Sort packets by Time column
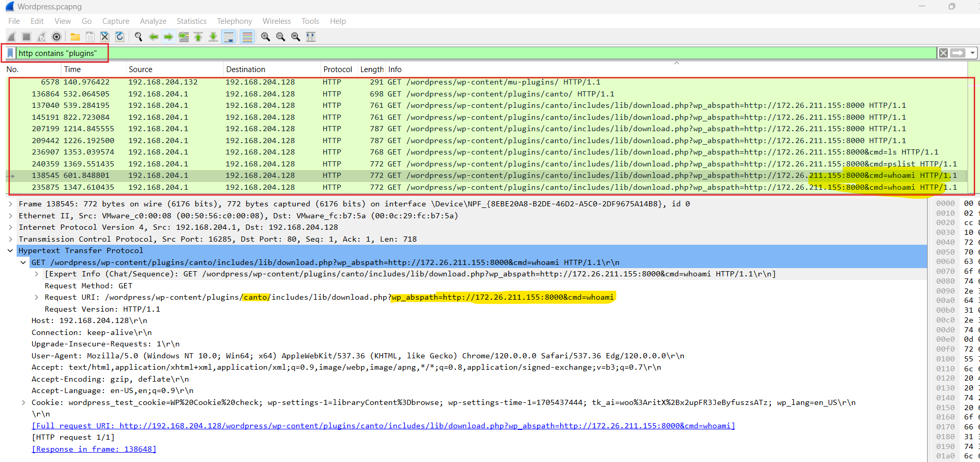Screen dimensions: 980x462 (93, 69)
